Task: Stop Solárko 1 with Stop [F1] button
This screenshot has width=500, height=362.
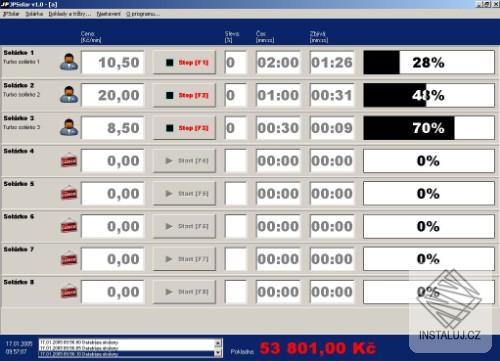Action: [x=184, y=62]
